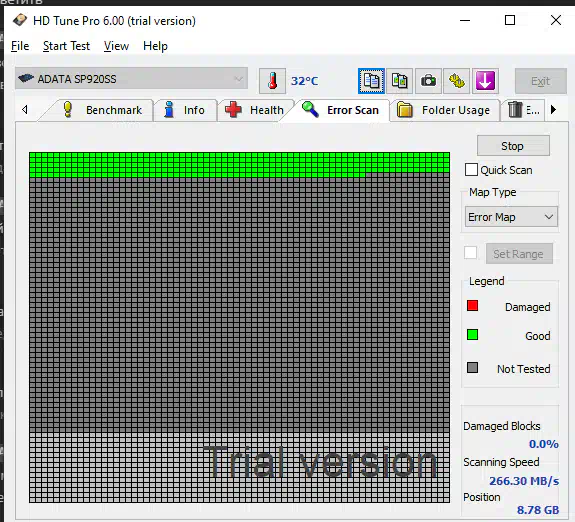Switch to the Info tab

pyautogui.click(x=185, y=110)
